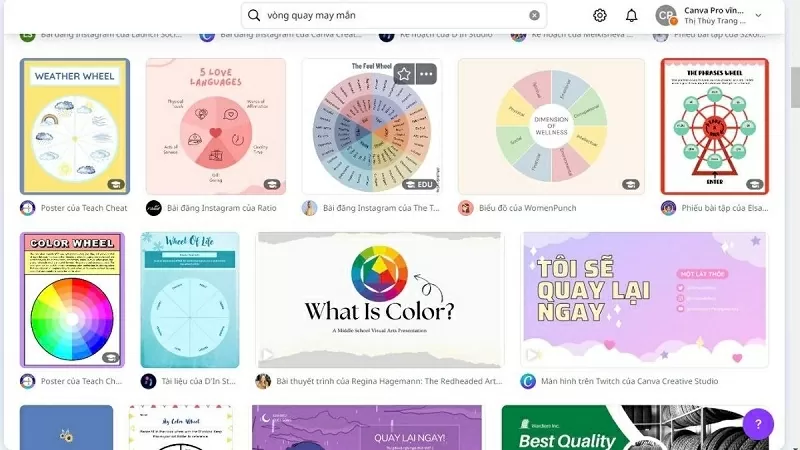Open the account profile avatar
This screenshot has width=800, height=450.
666,15
